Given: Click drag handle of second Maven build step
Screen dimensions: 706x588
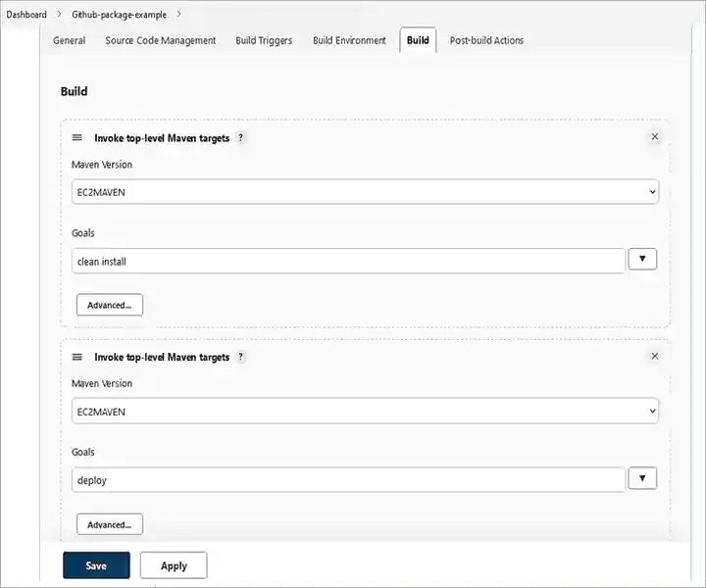Looking at the screenshot, I should coord(77,358).
